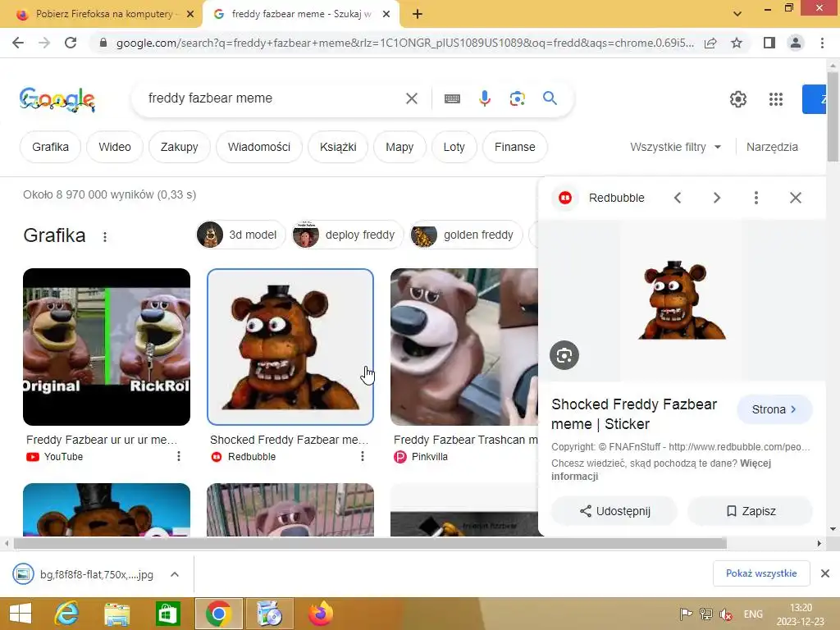Screen dimensions: 840x630
Task: Show all downloads with Pokaż wszystkie
Action: click(x=761, y=573)
